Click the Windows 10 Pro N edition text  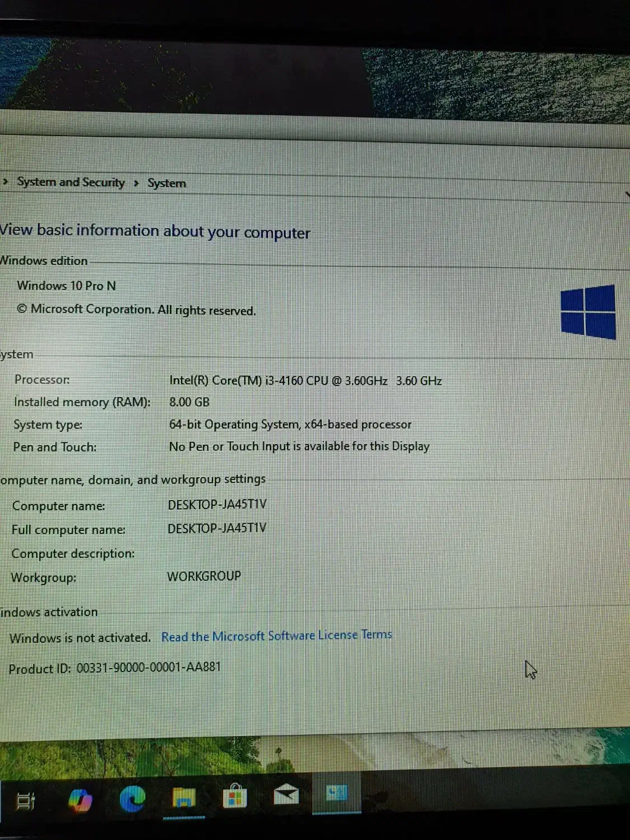[66, 286]
